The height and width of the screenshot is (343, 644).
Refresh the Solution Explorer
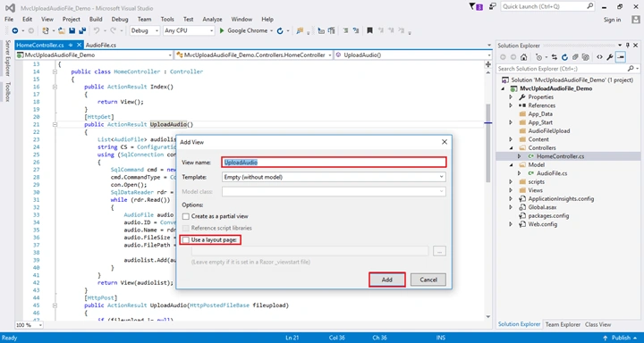564,57
